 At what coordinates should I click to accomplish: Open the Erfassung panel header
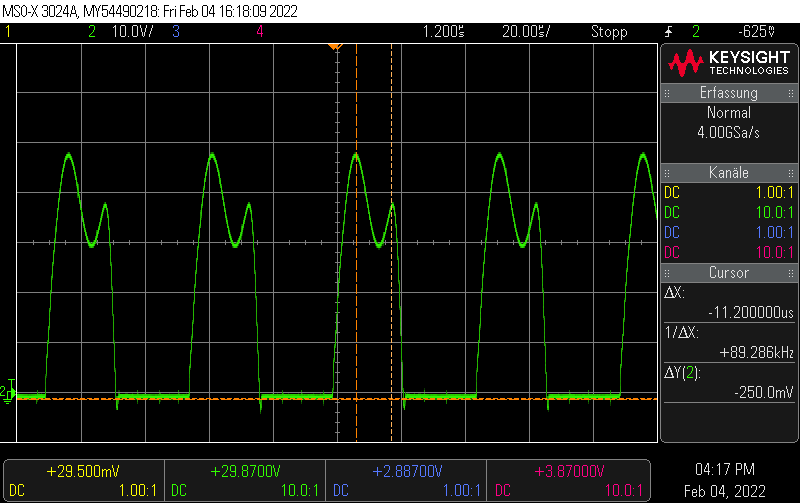pyautogui.click(x=729, y=93)
